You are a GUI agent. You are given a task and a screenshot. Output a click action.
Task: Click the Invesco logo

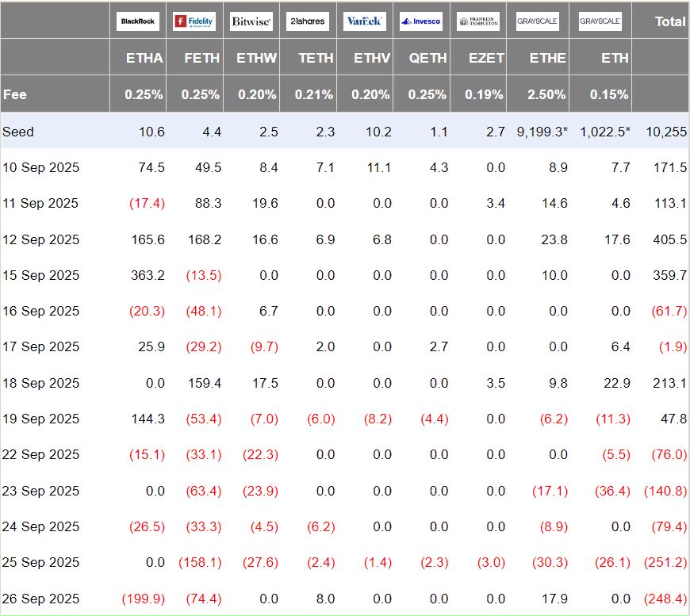[x=421, y=21]
